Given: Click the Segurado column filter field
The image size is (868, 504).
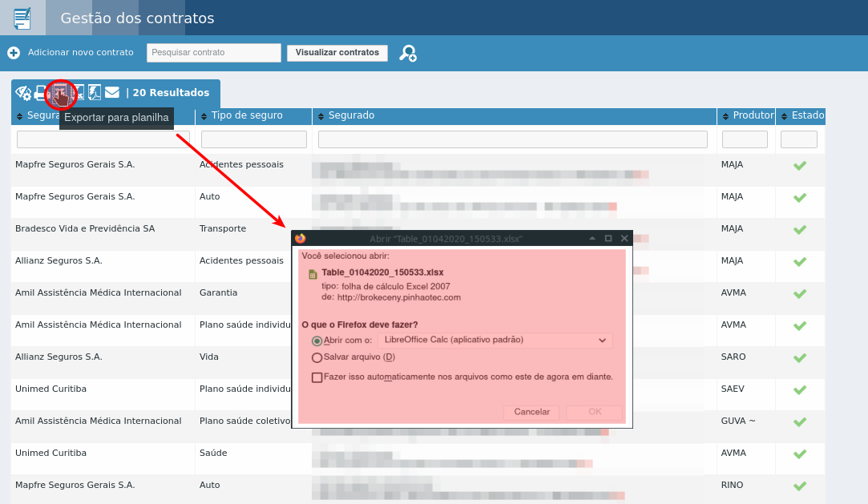Looking at the screenshot, I should (513, 139).
